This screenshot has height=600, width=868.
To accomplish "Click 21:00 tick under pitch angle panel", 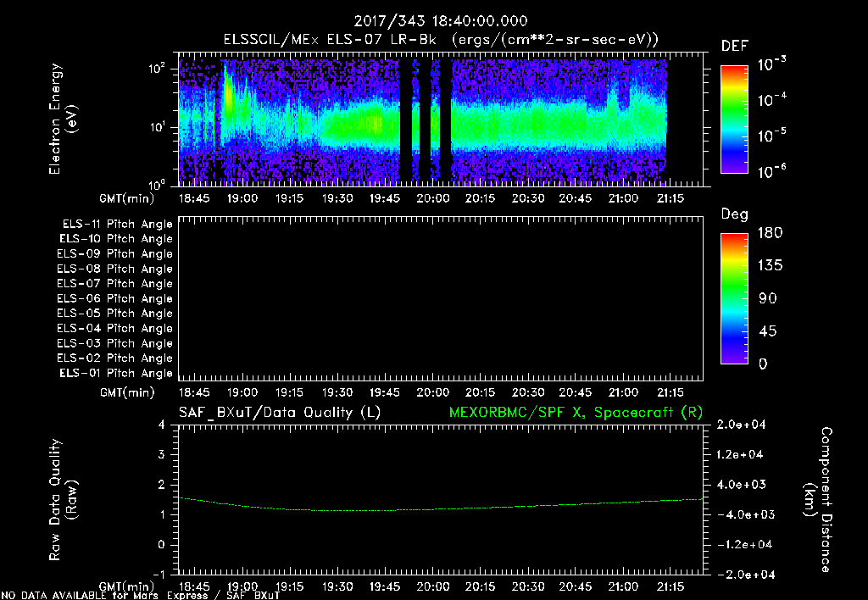I will point(623,392).
